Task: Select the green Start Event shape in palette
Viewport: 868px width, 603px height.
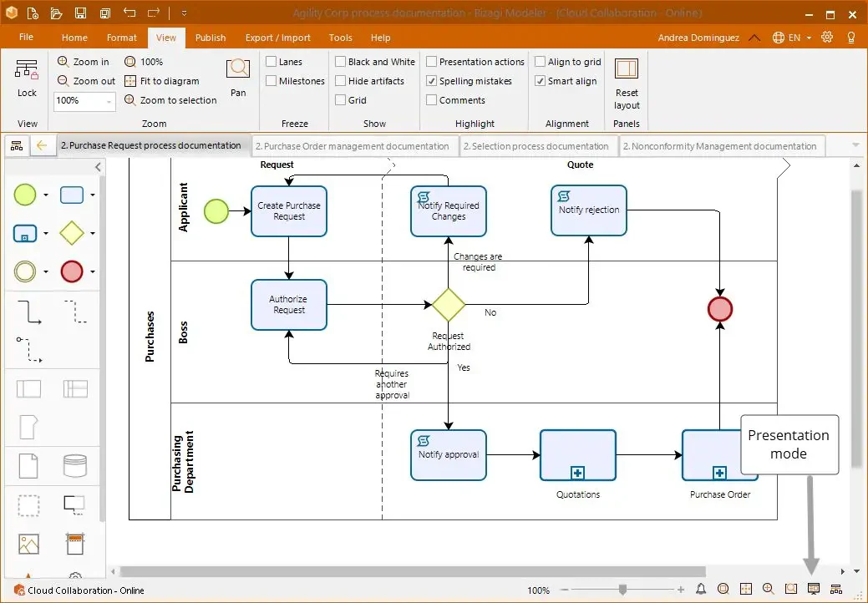Action: pyautogui.click(x=25, y=195)
